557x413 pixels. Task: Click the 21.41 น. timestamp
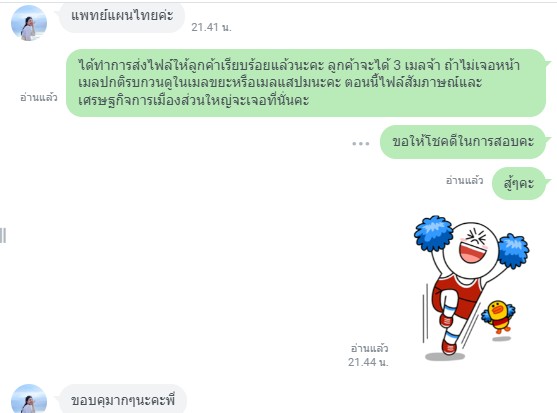tap(211, 27)
